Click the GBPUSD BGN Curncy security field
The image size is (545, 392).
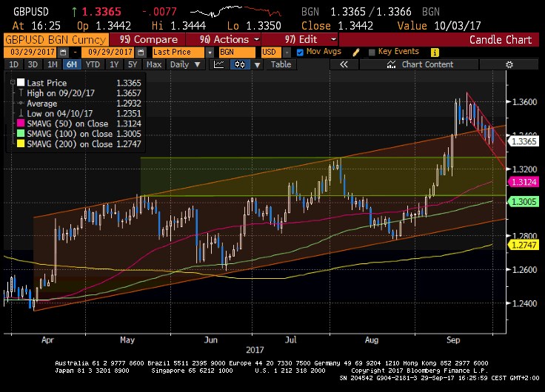click(56, 40)
